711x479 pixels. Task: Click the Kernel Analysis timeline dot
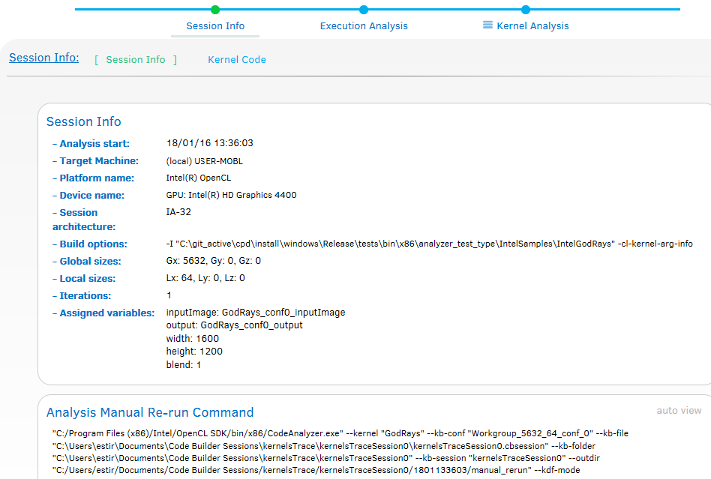(525, 9)
